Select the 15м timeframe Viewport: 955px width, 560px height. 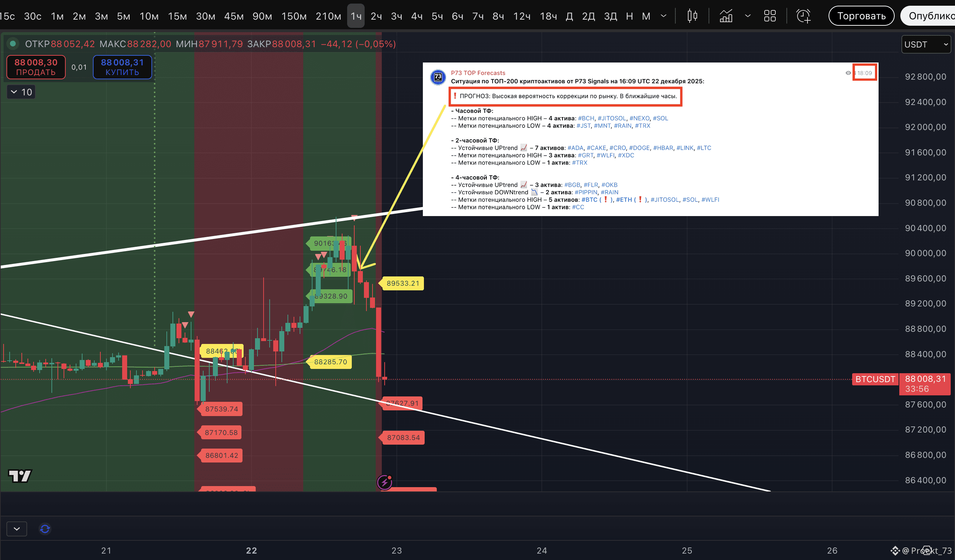coord(177,16)
